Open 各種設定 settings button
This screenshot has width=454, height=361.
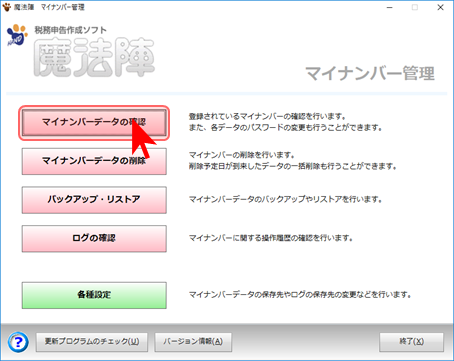coord(94,295)
